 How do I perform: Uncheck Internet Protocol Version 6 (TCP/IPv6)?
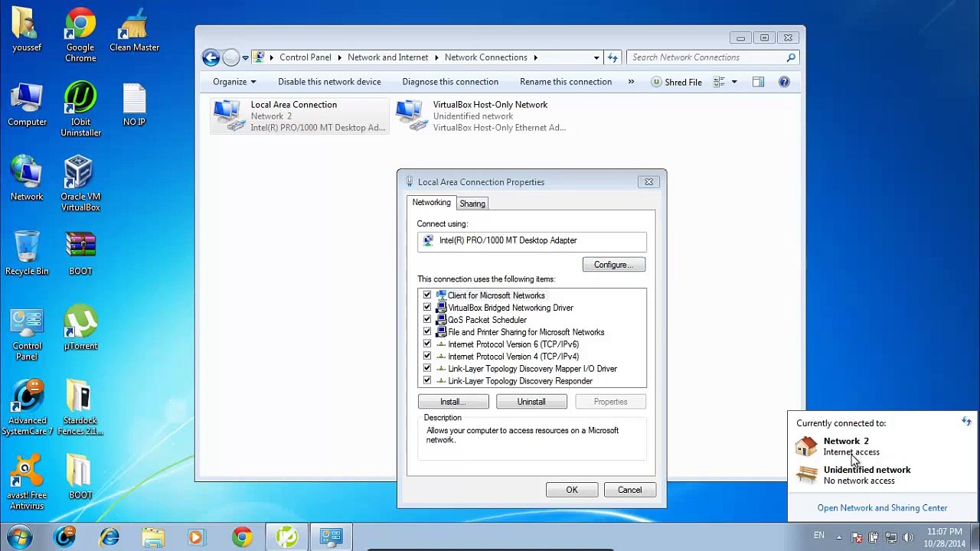(427, 344)
